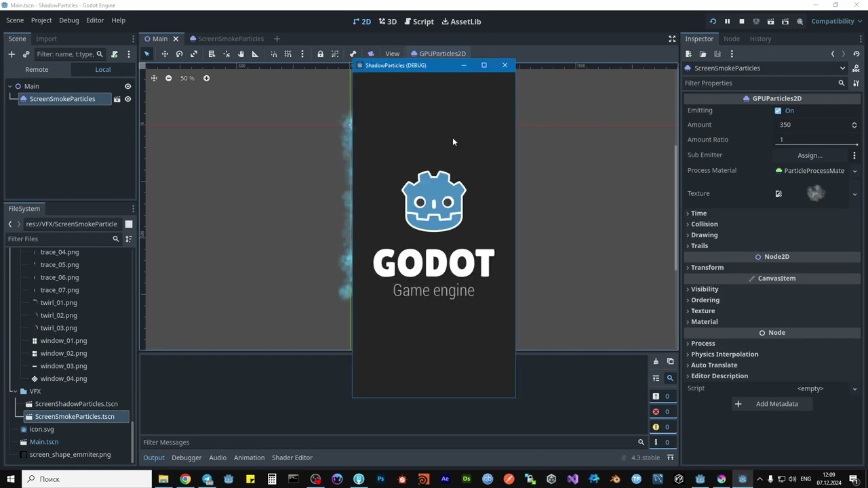Open the Script property dropdown
This screenshot has height=488, width=868.
point(854,389)
